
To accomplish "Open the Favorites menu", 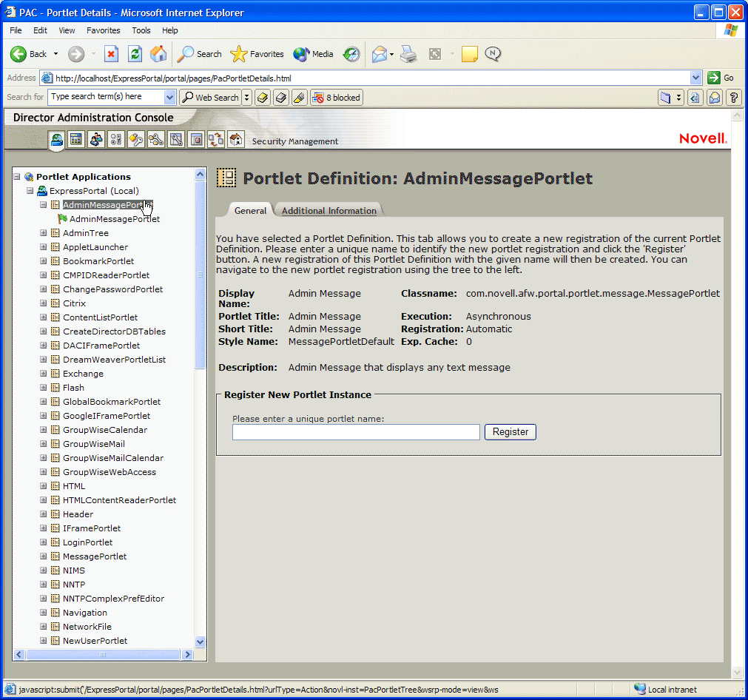I will [x=104, y=30].
